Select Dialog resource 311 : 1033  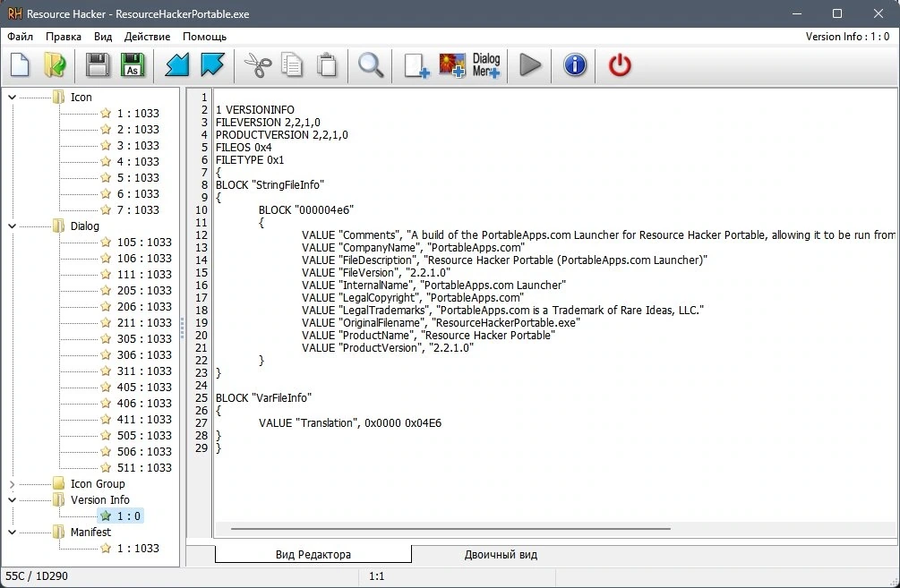(x=136, y=371)
